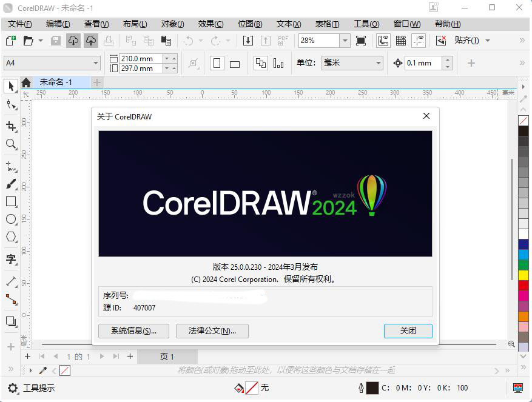Click the 系统信息 button

pos(133,331)
